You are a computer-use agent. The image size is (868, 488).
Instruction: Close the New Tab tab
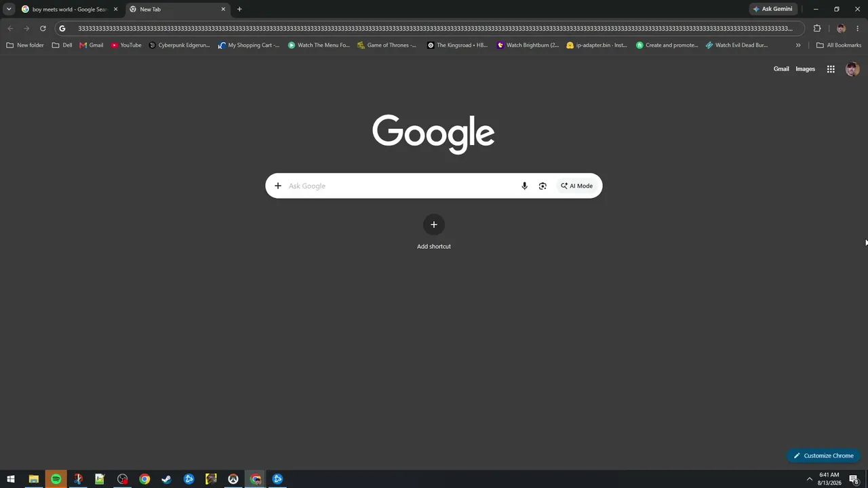click(223, 9)
